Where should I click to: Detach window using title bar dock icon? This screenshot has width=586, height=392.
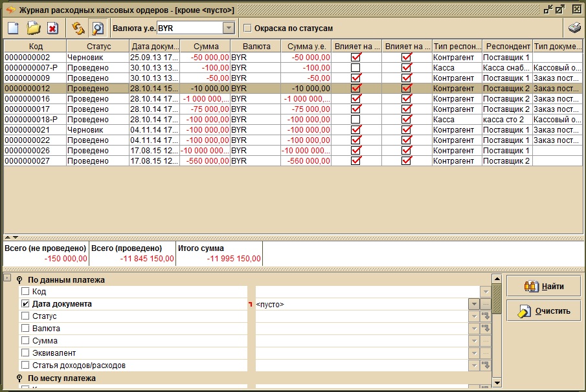548,9
